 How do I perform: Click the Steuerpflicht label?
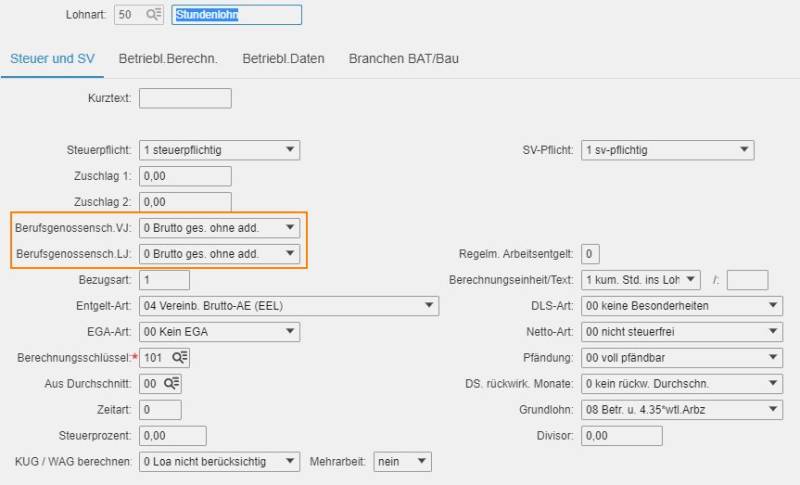(x=99, y=150)
